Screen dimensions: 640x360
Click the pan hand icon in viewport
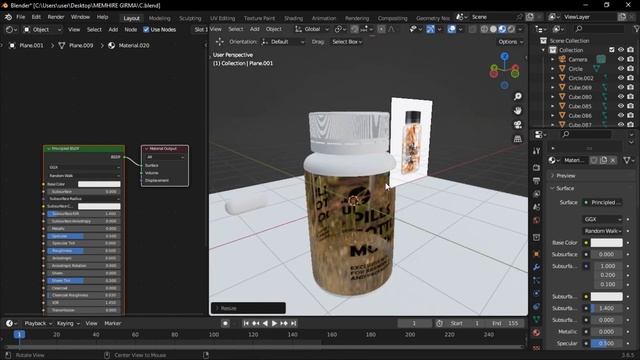pyautogui.click(x=518, y=111)
